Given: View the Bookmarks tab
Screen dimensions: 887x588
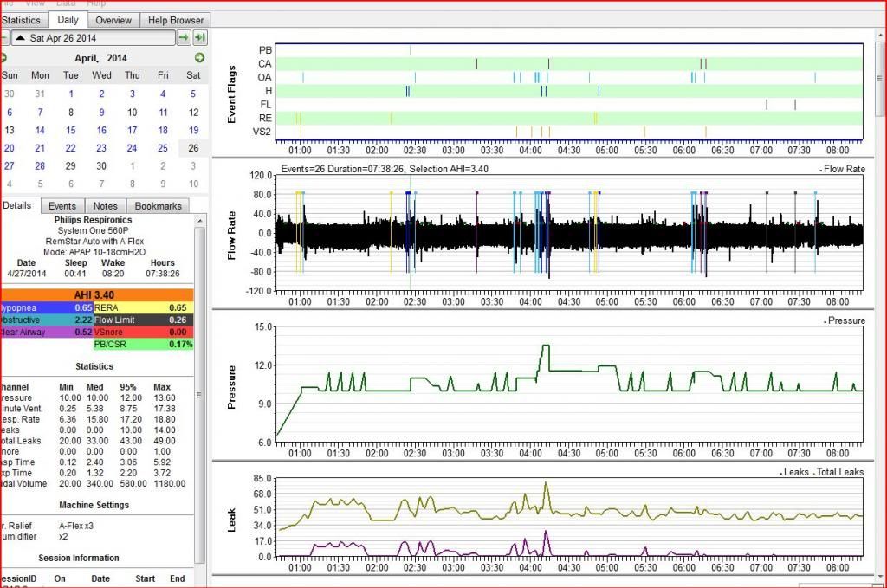Looking at the screenshot, I should coord(159,206).
